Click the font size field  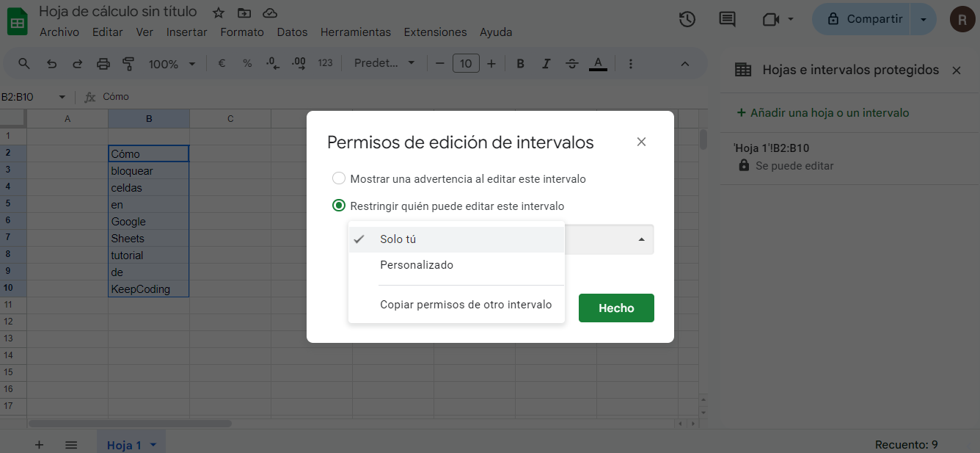(466, 64)
